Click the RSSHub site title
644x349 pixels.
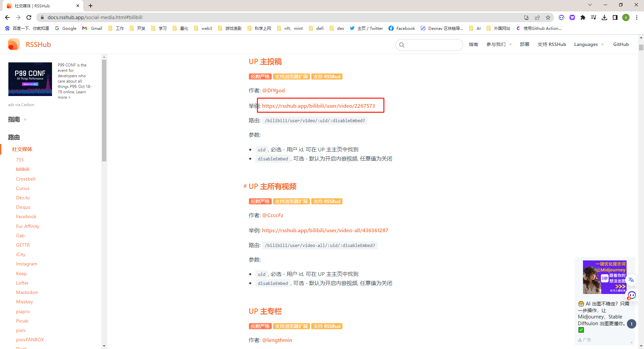38,44
